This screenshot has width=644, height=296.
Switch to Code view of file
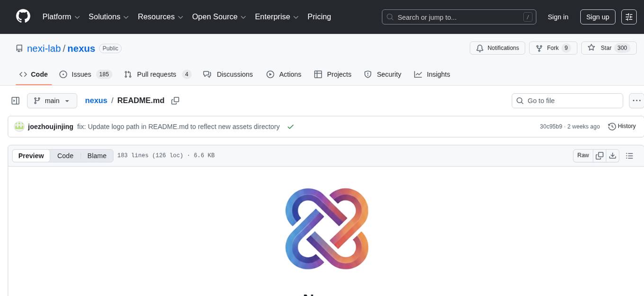65,156
